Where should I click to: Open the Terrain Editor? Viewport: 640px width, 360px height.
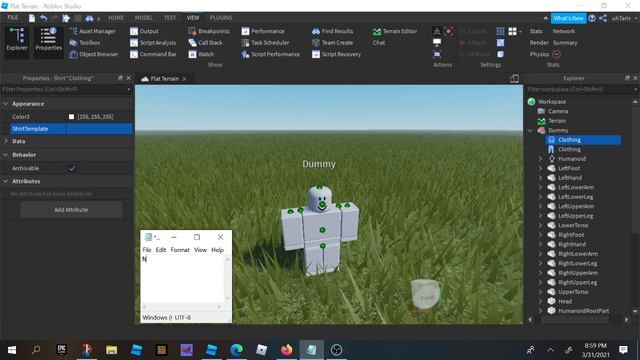coord(395,31)
